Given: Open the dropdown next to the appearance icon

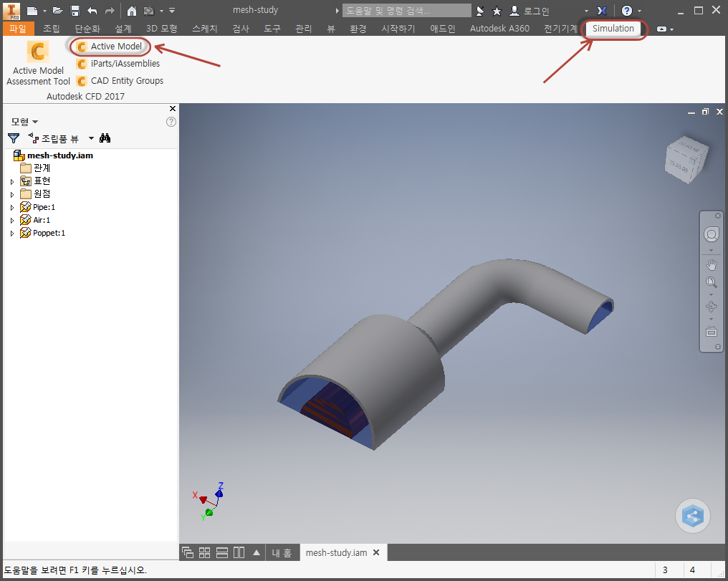Looking at the screenshot, I should (161, 11).
